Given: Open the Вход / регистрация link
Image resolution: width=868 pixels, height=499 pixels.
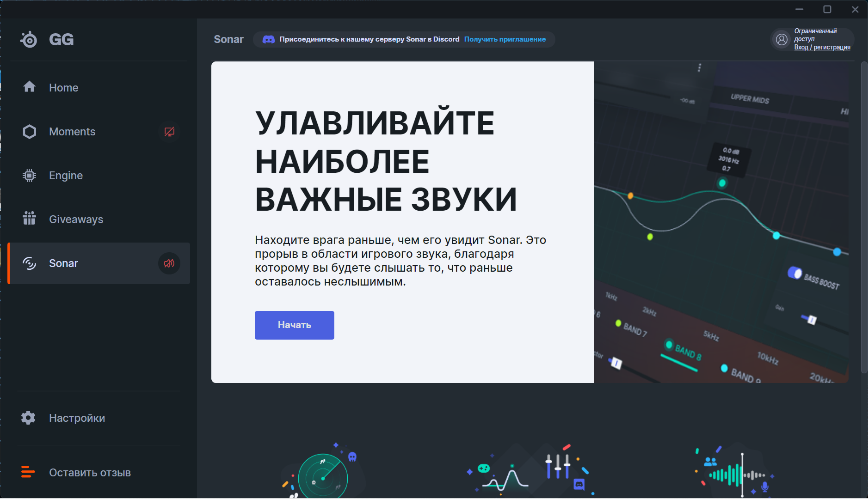Looking at the screenshot, I should 822,47.
